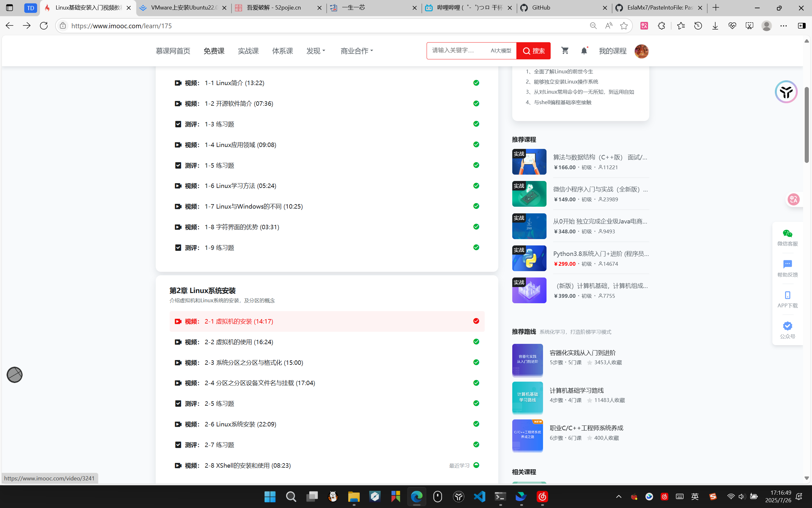Go to 实战课 in navigation
The image size is (812, 508).
coord(248,51)
